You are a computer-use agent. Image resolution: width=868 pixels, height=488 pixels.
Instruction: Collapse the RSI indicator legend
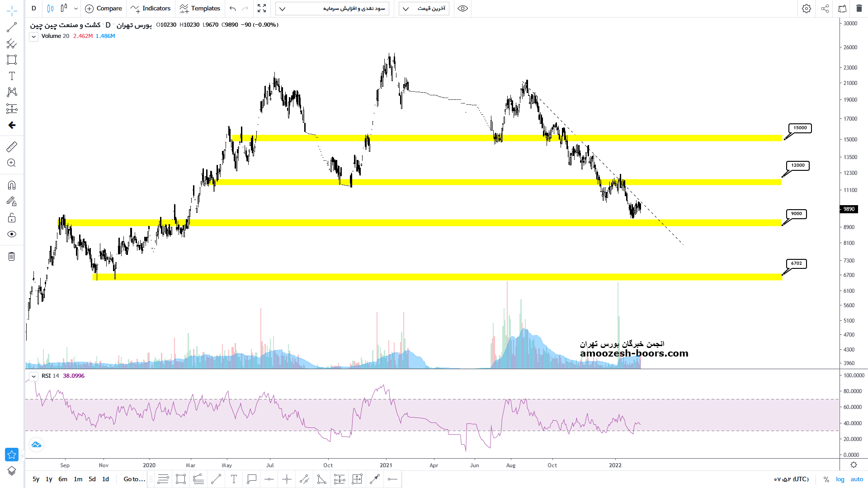click(x=33, y=376)
